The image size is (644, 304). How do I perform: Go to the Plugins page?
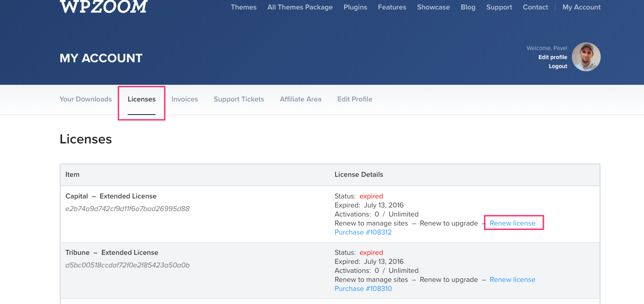[355, 7]
